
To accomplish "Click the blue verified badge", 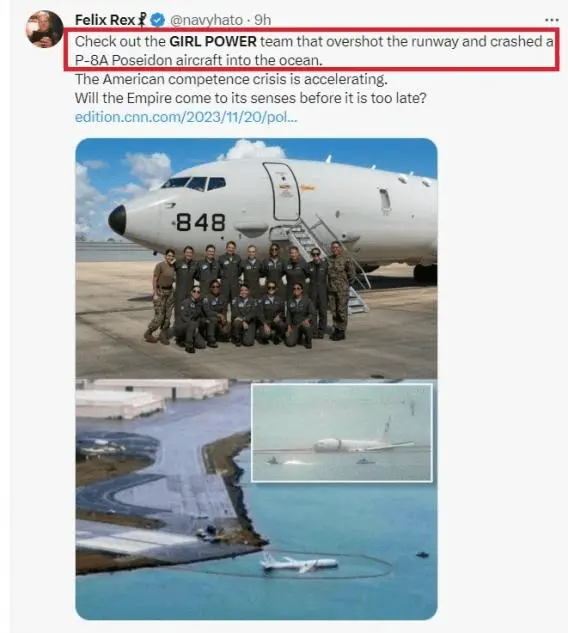I will 157,20.
